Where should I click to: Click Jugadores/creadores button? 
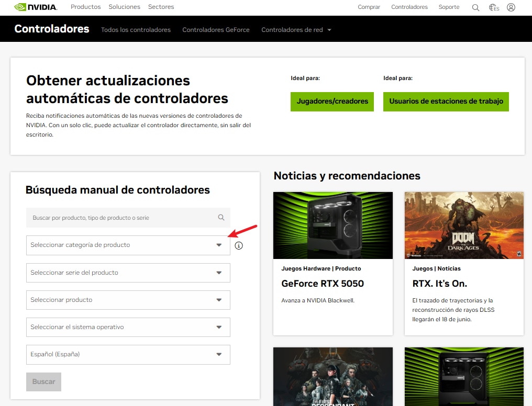point(332,101)
